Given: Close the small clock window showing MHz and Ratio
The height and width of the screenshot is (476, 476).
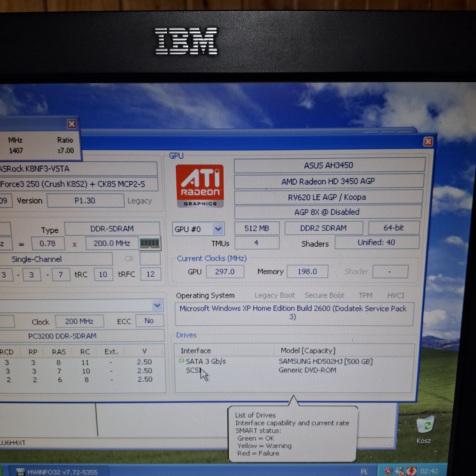Looking at the screenshot, I should tap(72, 124).
